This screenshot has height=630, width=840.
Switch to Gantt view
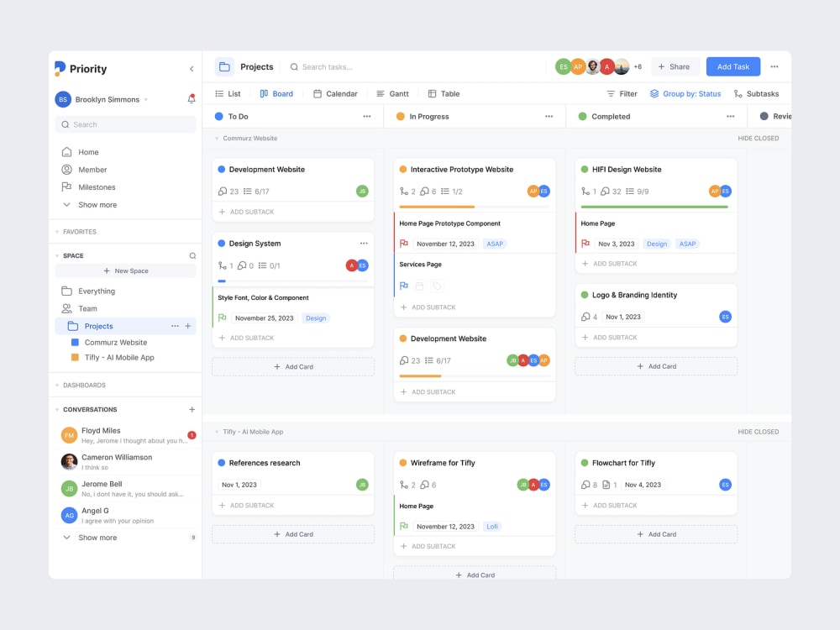pyautogui.click(x=392, y=94)
